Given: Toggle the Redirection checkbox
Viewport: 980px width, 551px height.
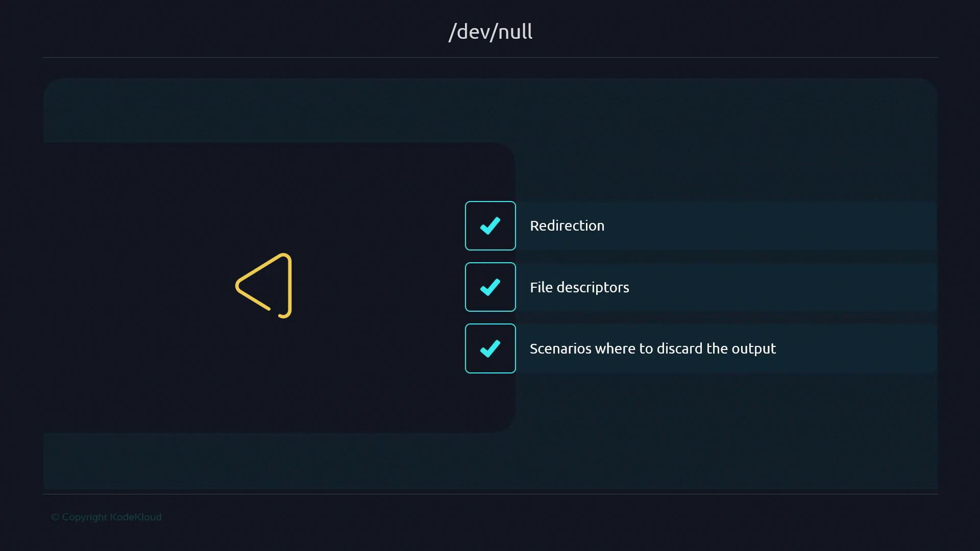Looking at the screenshot, I should (x=490, y=226).
